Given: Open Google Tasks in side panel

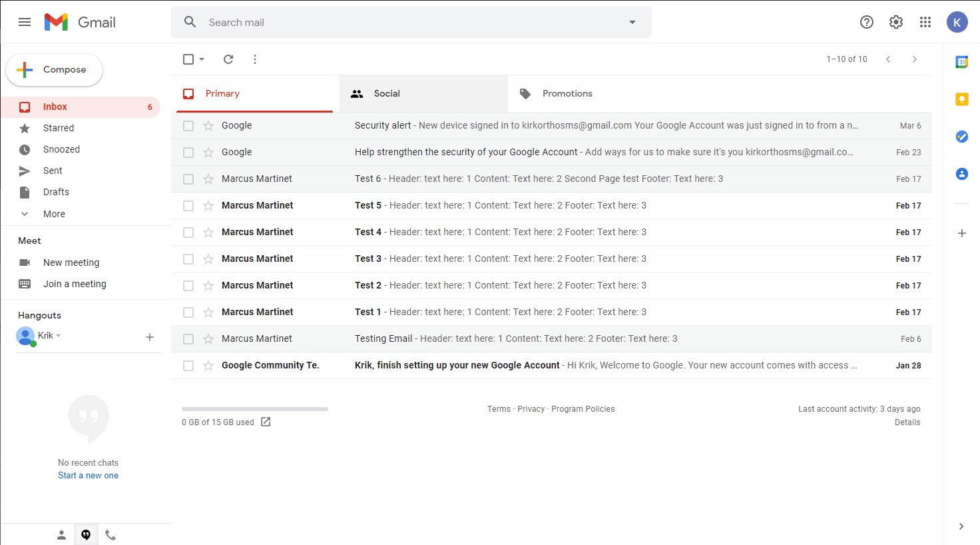Looking at the screenshot, I should (x=961, y=137).
